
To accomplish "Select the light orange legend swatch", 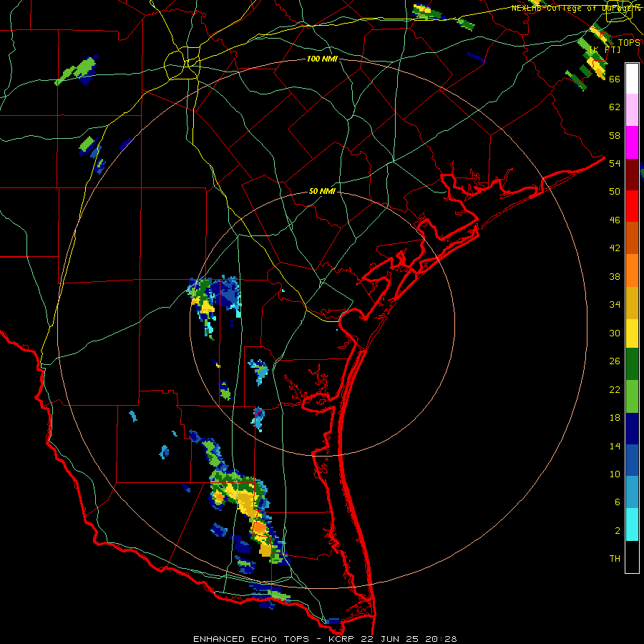I will pos(632,270).
